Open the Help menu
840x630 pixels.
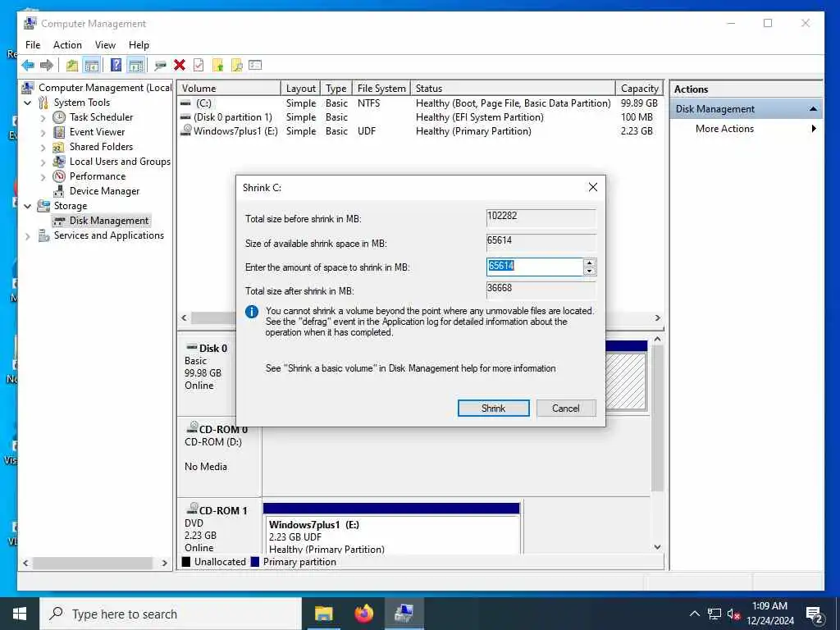[139, 45]
